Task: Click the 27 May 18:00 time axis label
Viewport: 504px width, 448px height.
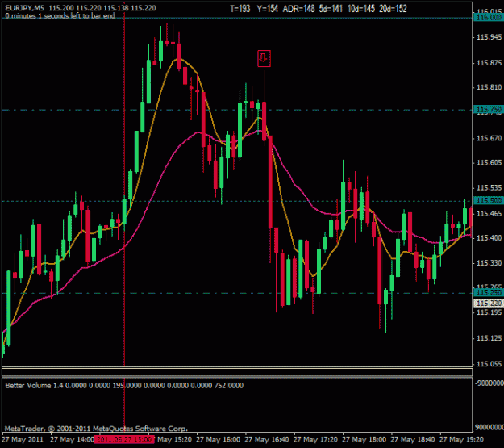Action: (364, 439)
